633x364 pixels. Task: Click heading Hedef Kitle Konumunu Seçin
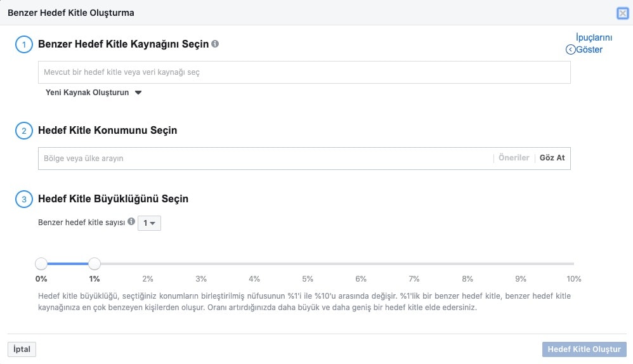pyautogui.click(x=107, y=131)
